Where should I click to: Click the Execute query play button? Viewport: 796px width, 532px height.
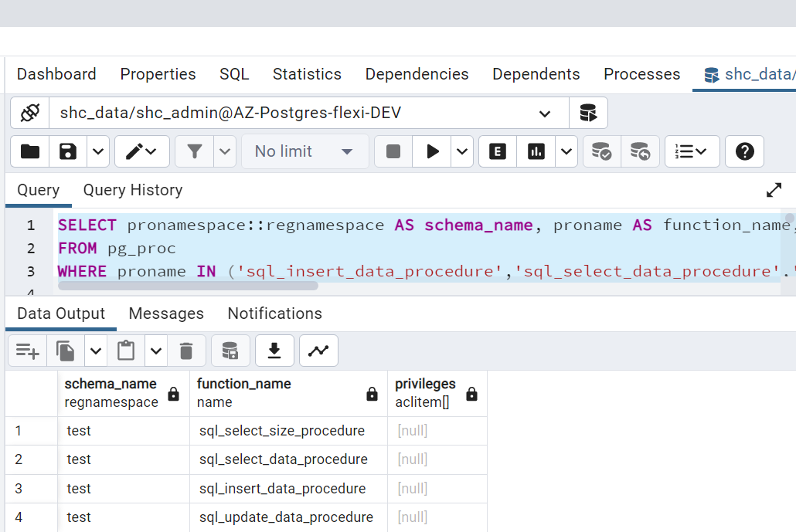pos(432,151)
